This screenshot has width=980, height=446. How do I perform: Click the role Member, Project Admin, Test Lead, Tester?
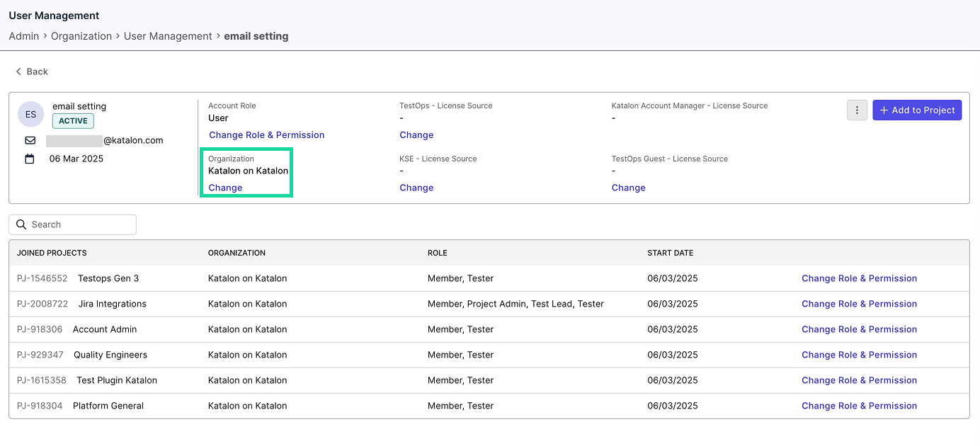[515, 304]
